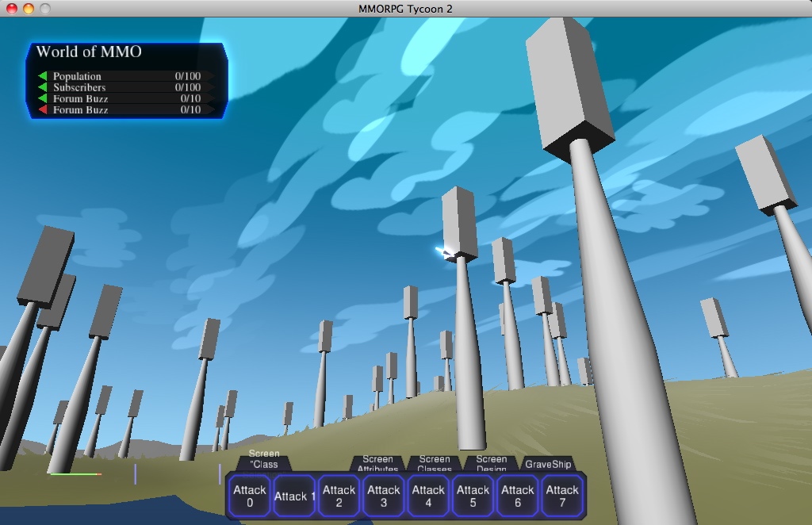Close the MMORPG Tycoon 2 window
The height and width of the screenshot is (525, 812).
[11, 9]
